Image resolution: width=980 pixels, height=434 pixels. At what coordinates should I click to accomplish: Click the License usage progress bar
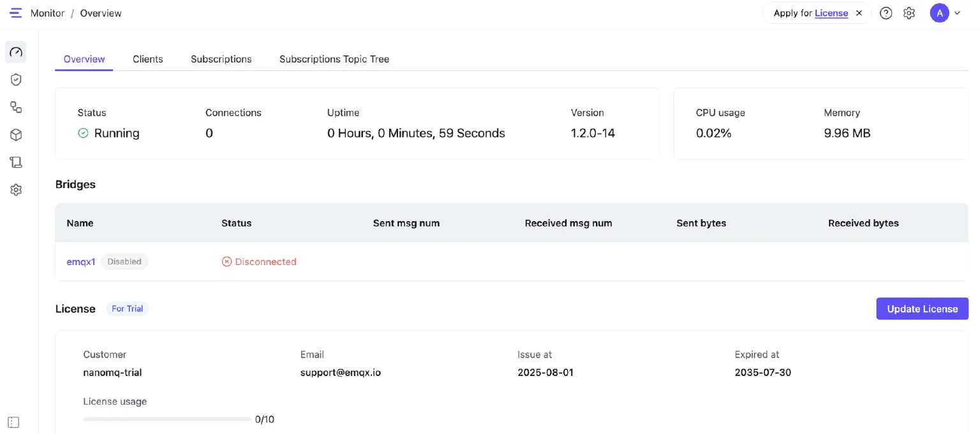click(x=167, y=419)
